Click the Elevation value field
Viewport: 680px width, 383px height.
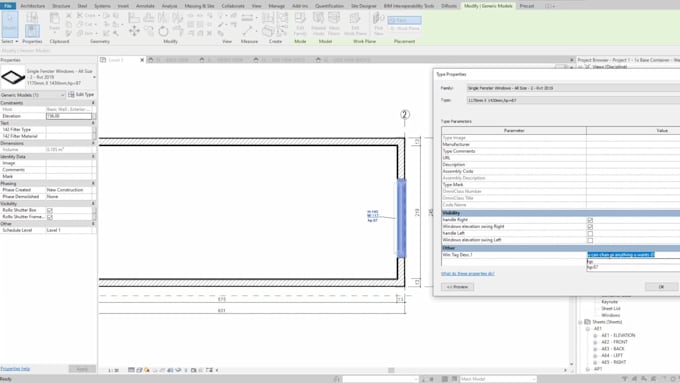click(69, 116)
